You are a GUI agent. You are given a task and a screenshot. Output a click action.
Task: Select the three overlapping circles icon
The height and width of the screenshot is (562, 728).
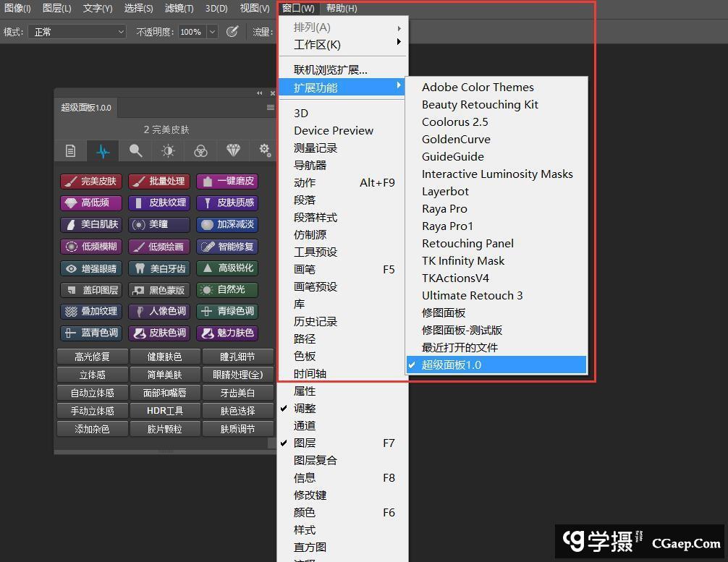point(200,150)
